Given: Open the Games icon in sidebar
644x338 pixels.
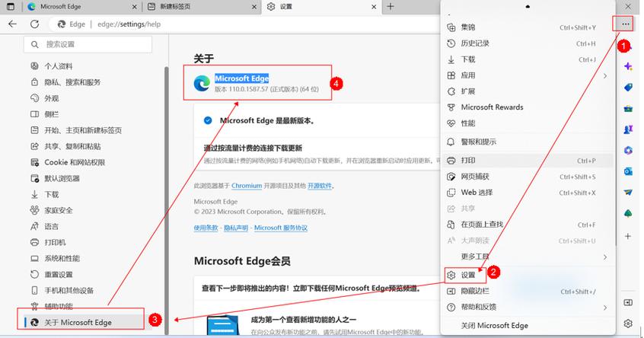Looking at the screenshot, I should click(628, 129).
